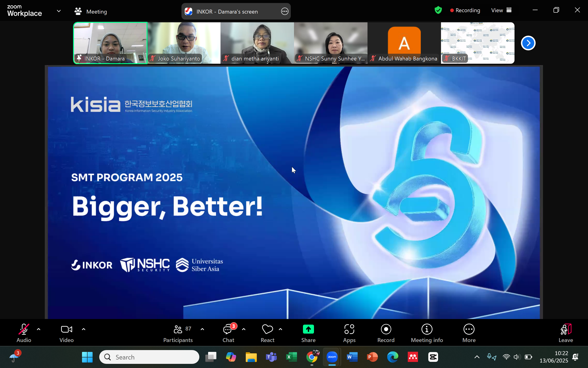The height and width of the screenshot is (368, 588).
Task: Launch Copilot from taskbar
Action: (231, 357)
